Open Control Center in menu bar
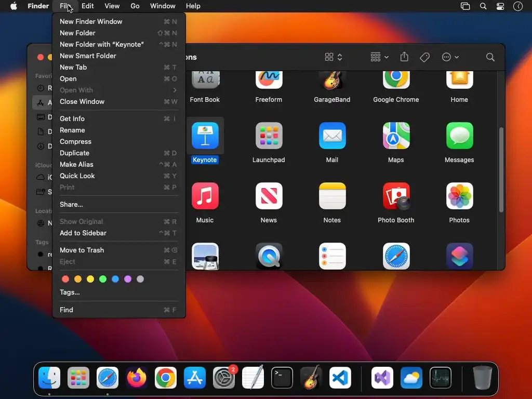Viewport: 532px width, 399px height. coord(500,6)
